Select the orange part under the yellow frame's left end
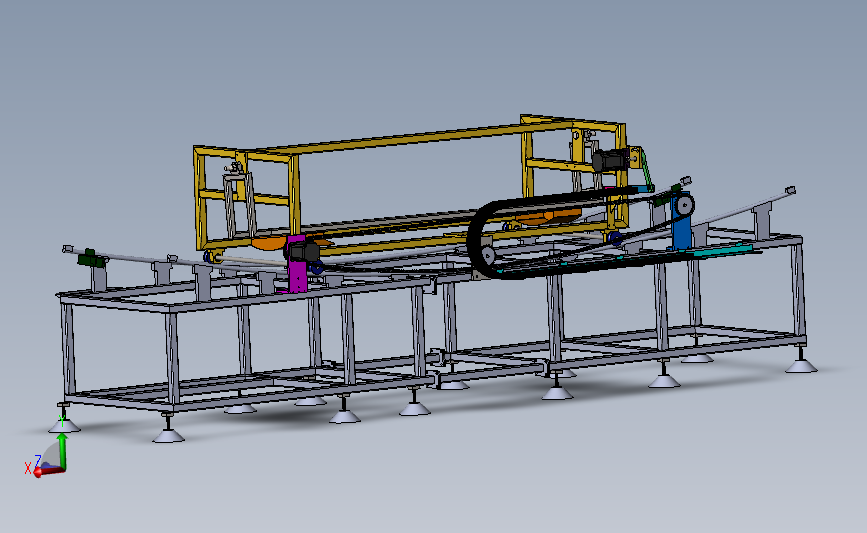 (268, 243)
